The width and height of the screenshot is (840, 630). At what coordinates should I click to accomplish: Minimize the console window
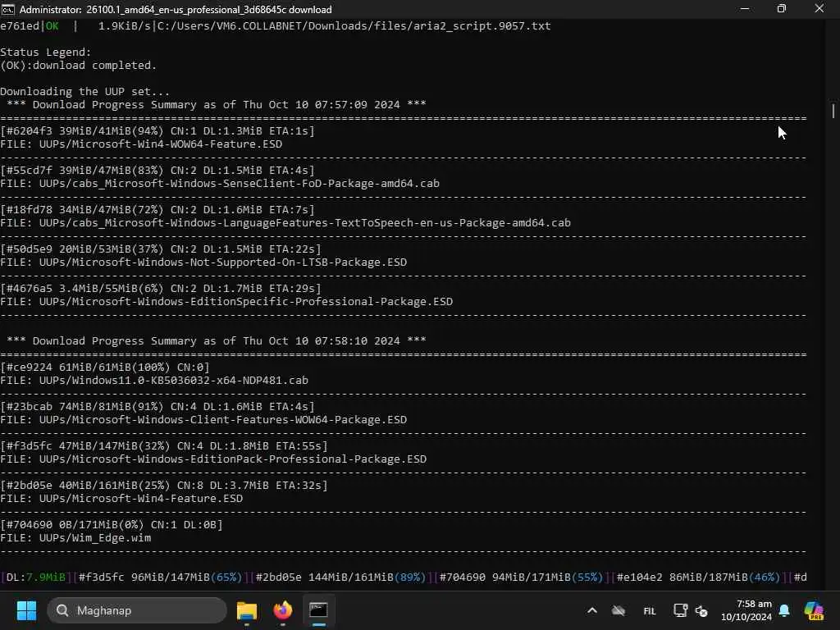(x=745, y=9)
